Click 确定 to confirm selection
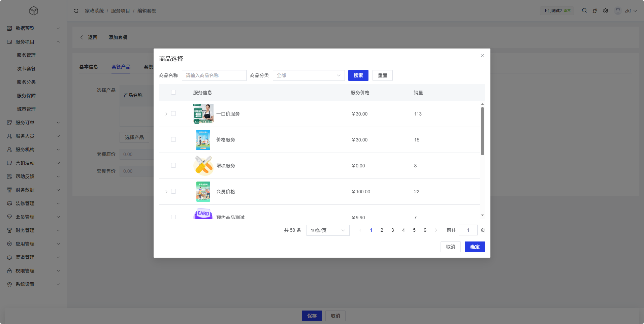 click(475, 247)
